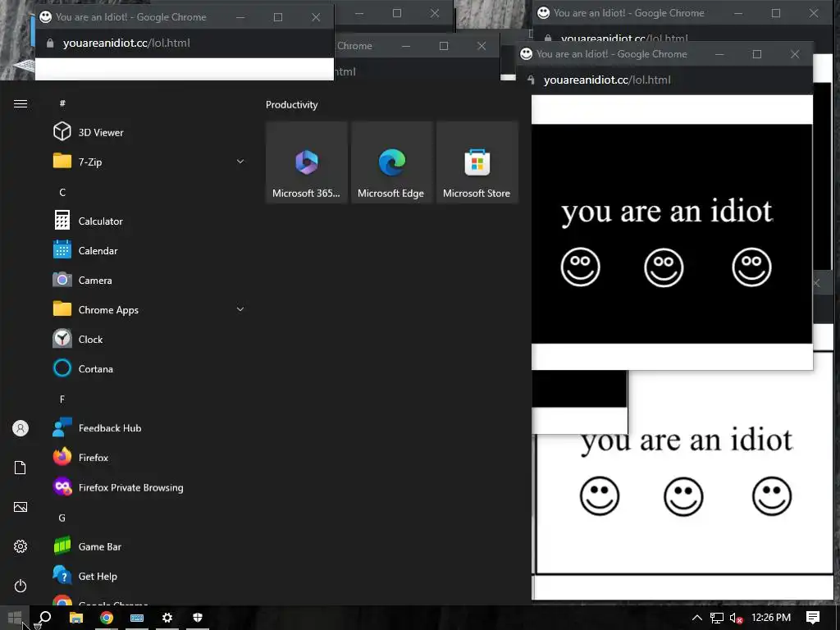
Task: Open the Microsoft 365 tile
Action: pos(307,162)
